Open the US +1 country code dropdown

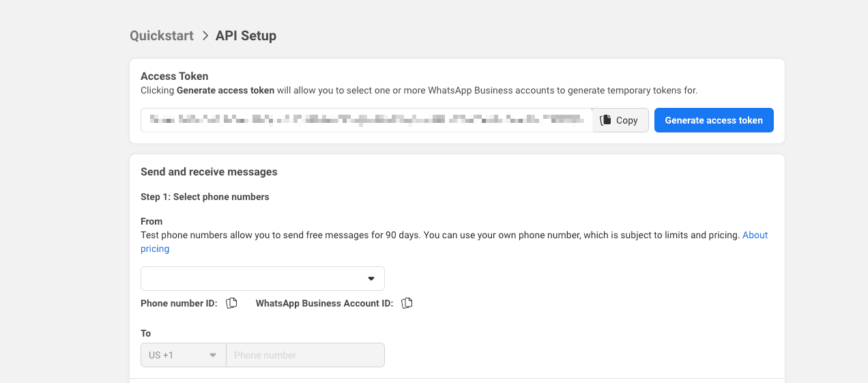pos(183,355)
